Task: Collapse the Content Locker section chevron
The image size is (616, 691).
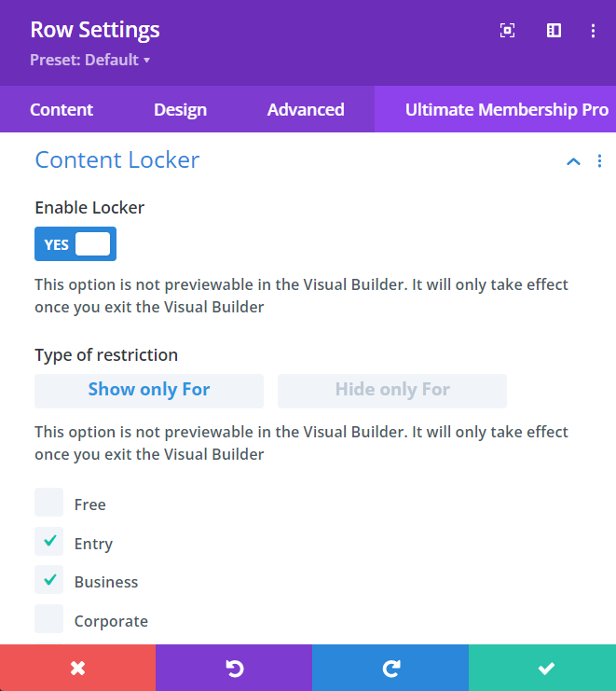Action: (573, 161)
